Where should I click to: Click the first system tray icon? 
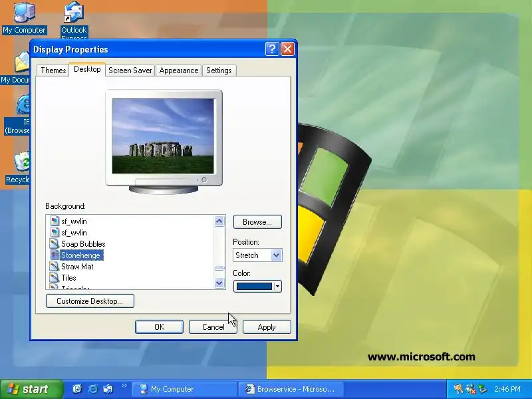[x=458, y=389]
